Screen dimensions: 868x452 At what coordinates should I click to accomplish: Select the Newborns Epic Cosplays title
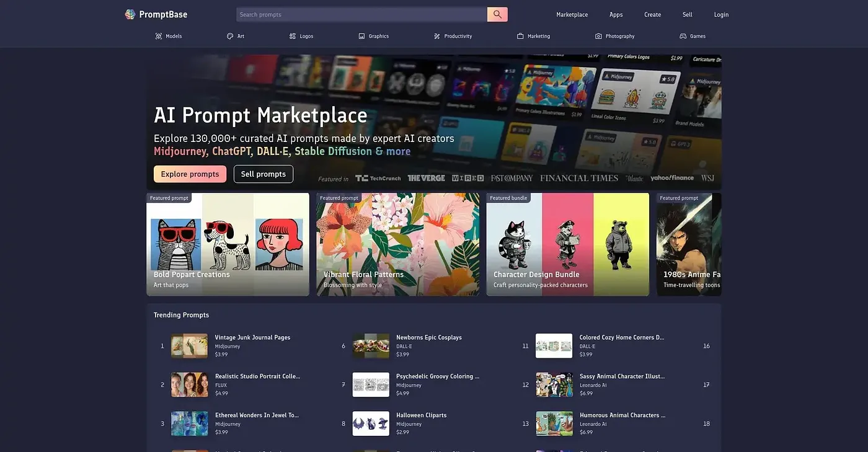coord(429,337)
